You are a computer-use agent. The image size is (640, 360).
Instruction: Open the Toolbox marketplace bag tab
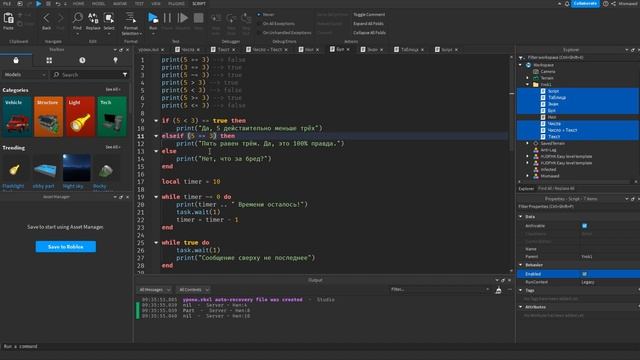tap(16, 60)
